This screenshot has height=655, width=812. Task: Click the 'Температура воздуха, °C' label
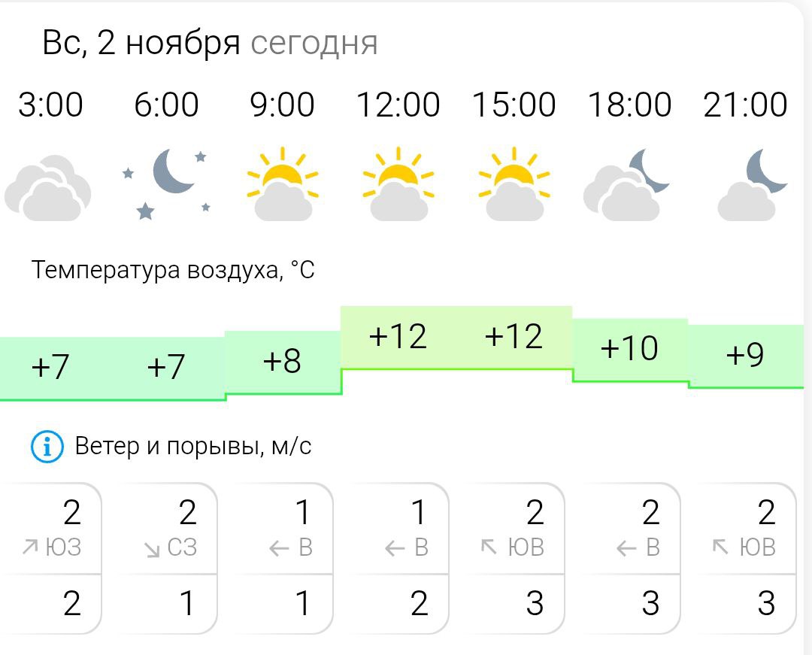coord(173,270)
